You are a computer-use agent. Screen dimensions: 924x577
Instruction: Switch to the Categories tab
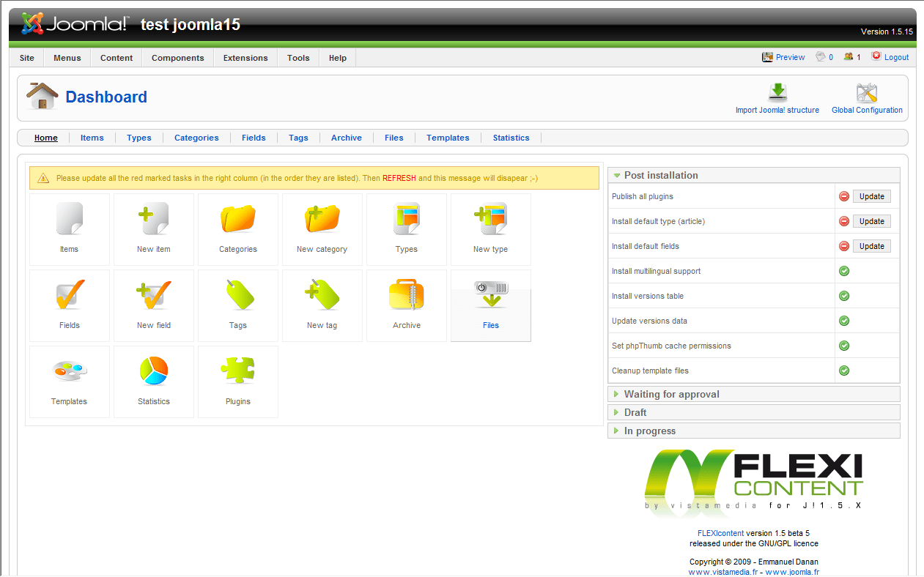point(196,138)
